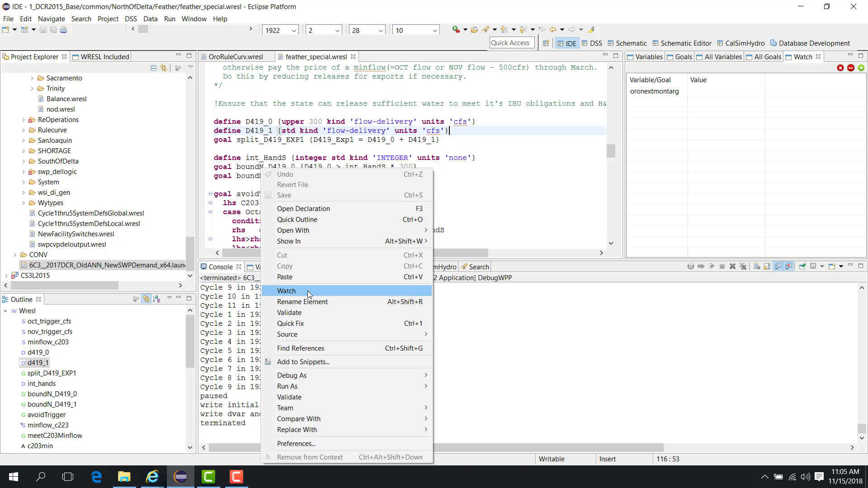Click Pin Console icon
868x488 pixels.
pos(802,266)
